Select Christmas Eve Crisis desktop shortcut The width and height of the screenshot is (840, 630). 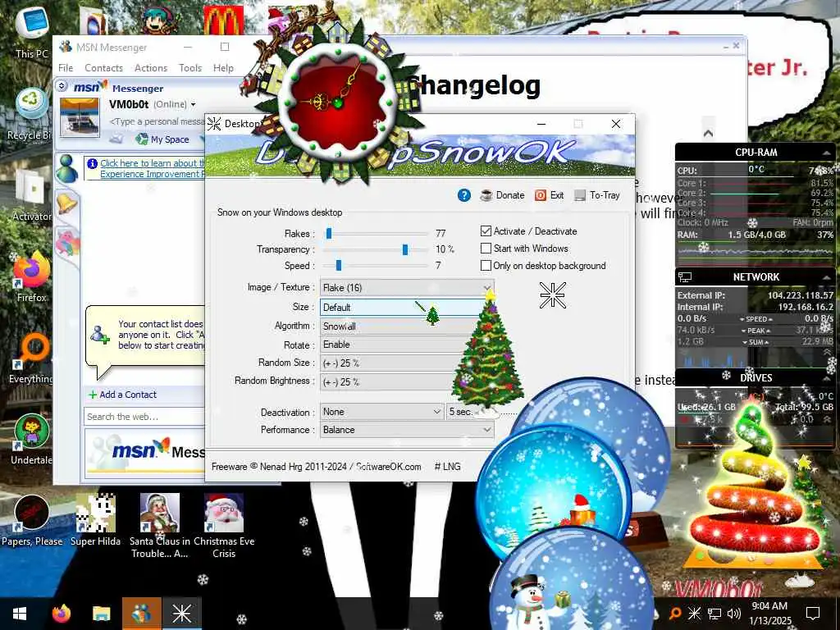click(224, 526)
